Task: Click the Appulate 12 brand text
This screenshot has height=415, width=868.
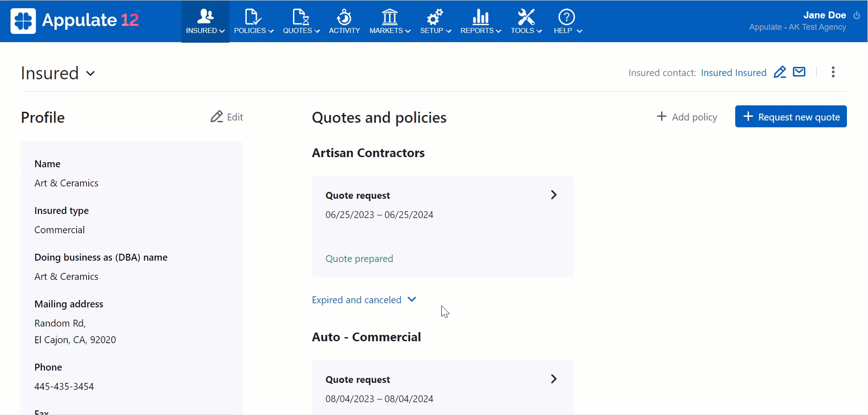Action: click(x=90, y=20)
